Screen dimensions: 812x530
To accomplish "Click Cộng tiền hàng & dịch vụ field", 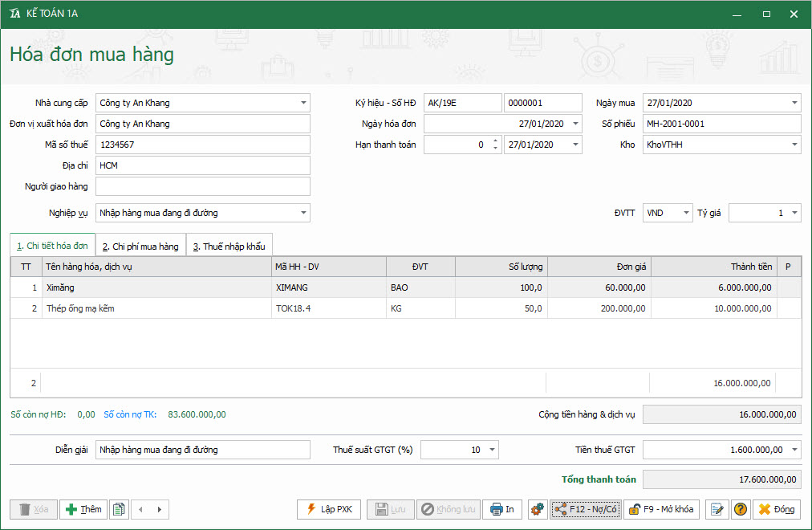I will [x=722, y=414].
